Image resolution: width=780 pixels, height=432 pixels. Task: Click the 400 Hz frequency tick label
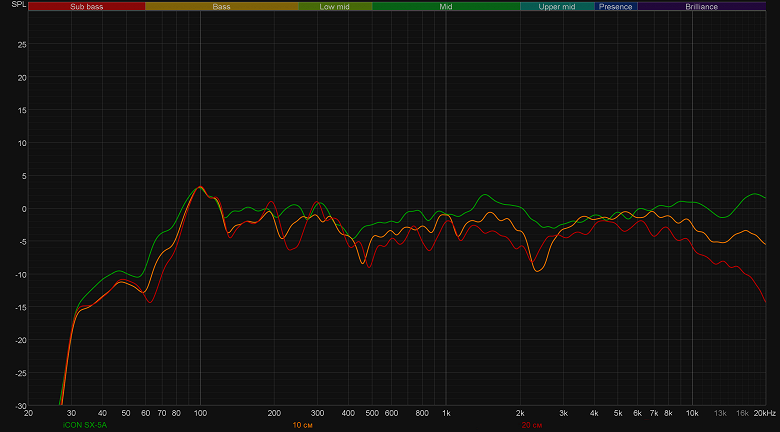pyautogui.click(x=348, y=413)
